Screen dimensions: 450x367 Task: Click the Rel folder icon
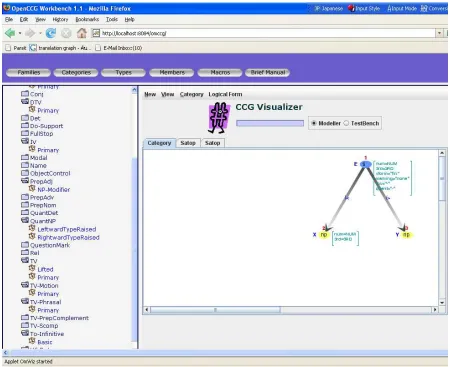click(x=25, y=253)
